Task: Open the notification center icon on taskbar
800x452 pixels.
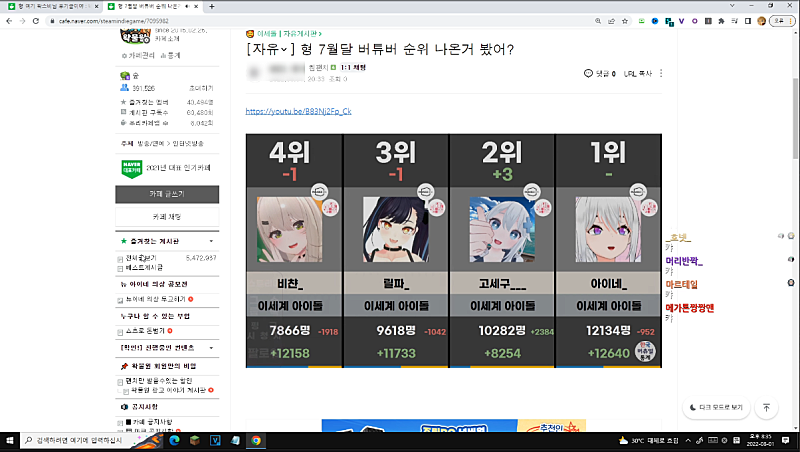Action: (x=785, y=440)
